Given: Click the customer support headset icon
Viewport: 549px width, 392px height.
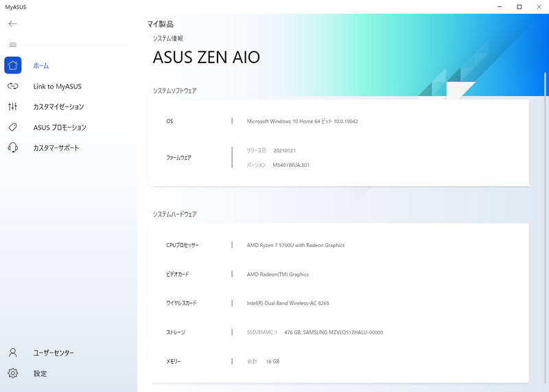Looking at the screenshot, I should coord(13,148).
